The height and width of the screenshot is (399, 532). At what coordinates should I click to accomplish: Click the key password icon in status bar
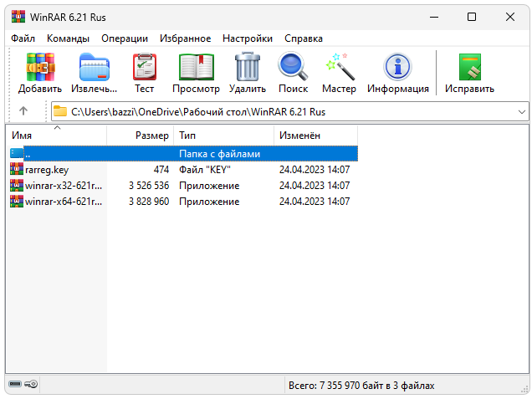pyautogui.click(x=31, y=384)
